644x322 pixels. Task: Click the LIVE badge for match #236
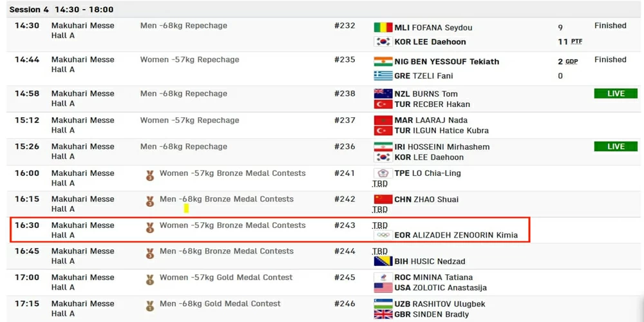[x=616, y=147]
